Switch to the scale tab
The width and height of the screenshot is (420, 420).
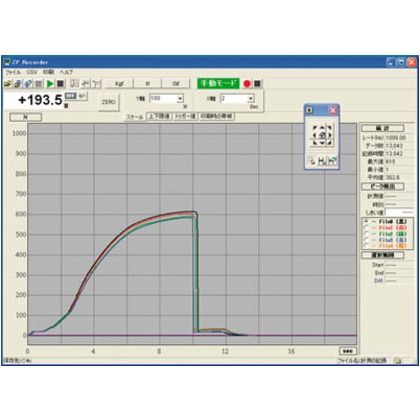click(x=135, y=117)
